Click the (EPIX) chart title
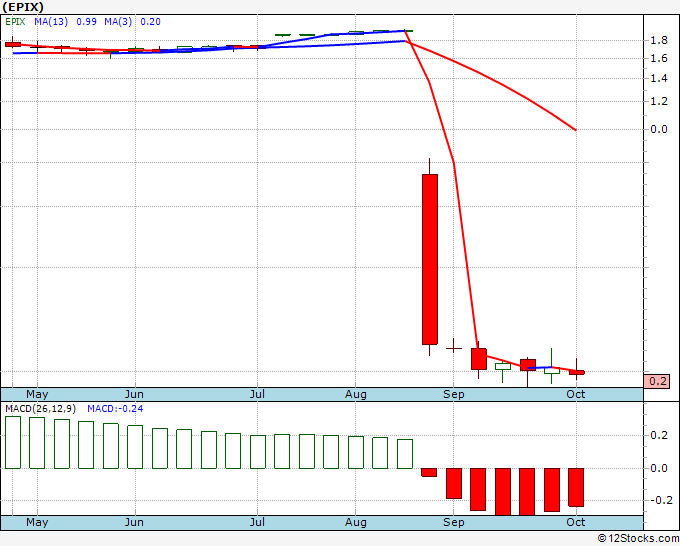 click(x=23, y=7)
